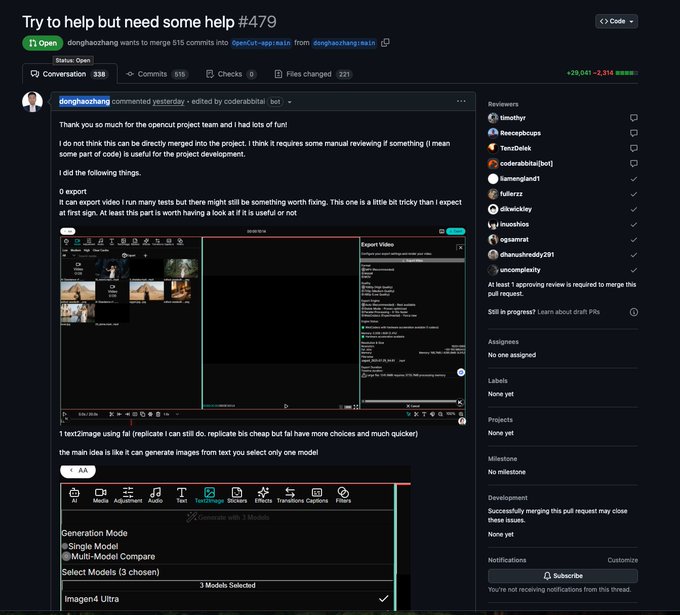Image resolution: width=680 pixels, height=615 pixels.
Task: Choose the Single Model radio option
Action: 65,546
